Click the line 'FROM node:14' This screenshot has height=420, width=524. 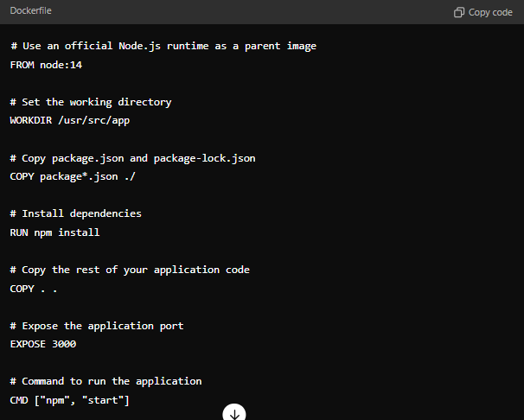tap(46, 65)
